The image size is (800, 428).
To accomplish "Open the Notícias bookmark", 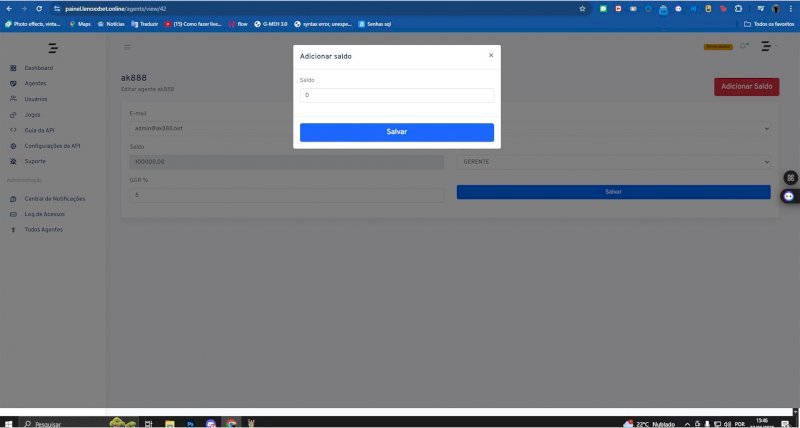I will click(111, 24).
